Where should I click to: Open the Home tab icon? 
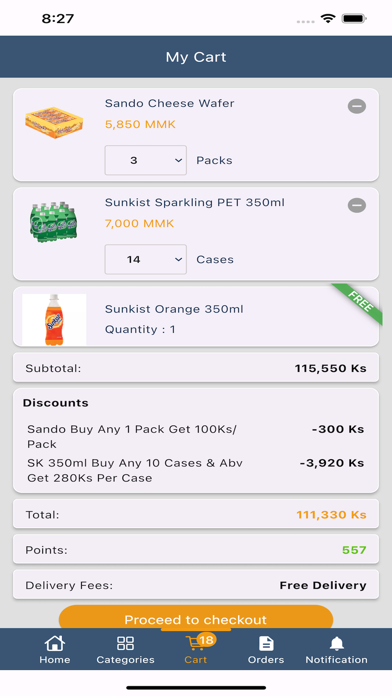55,643
